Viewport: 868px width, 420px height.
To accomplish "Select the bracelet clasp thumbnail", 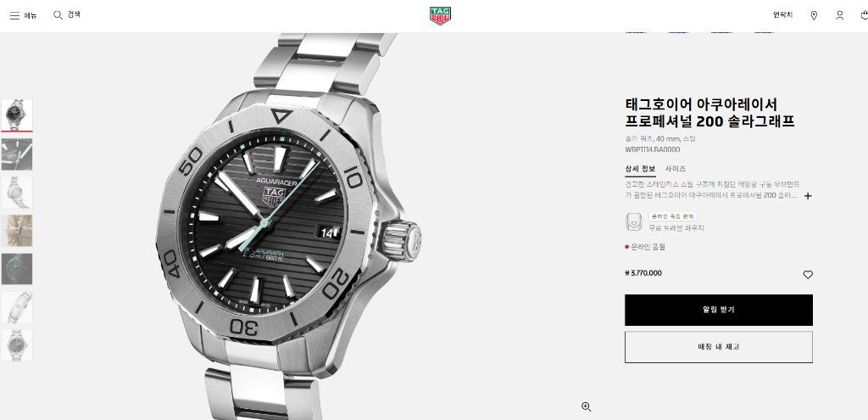I will pyautogui.click(x=17, y=307).
